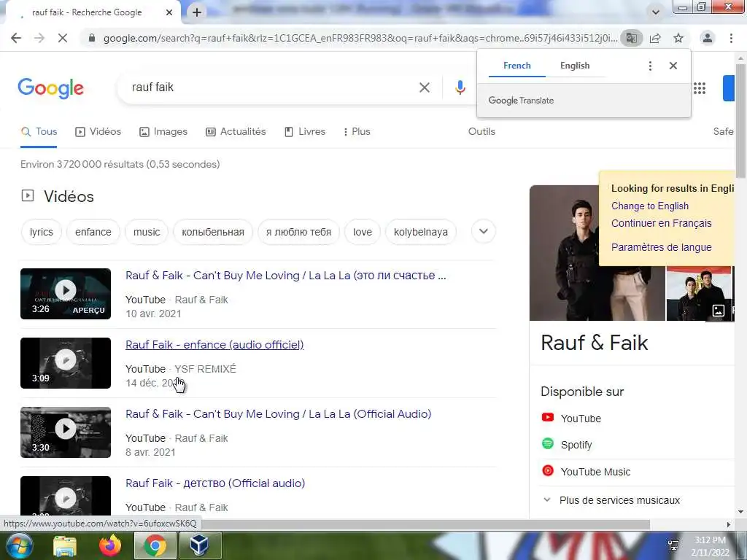Open the Chrome three-dot menu
747x560 pixels.
(731, 38)
